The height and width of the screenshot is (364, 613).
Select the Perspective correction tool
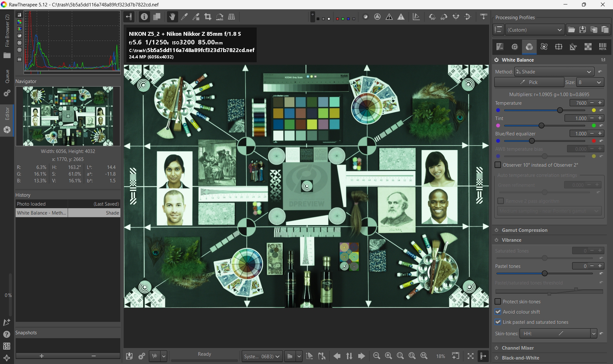[231, 17]
